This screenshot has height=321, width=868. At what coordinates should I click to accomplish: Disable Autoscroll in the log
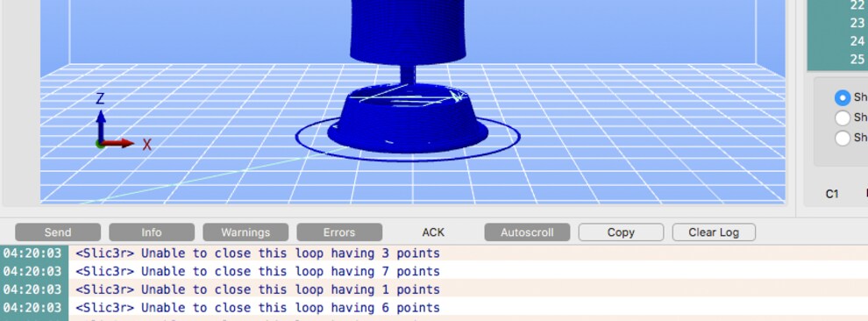tap(527, 232)
